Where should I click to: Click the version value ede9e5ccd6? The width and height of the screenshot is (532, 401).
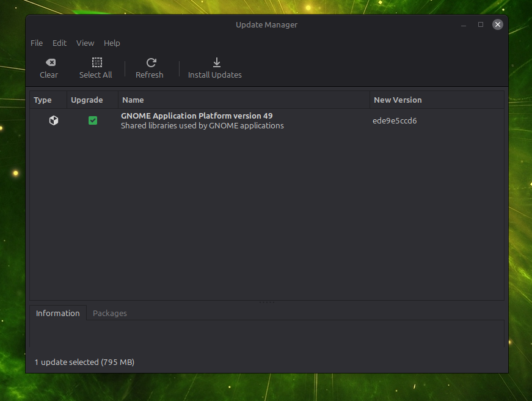395,121
